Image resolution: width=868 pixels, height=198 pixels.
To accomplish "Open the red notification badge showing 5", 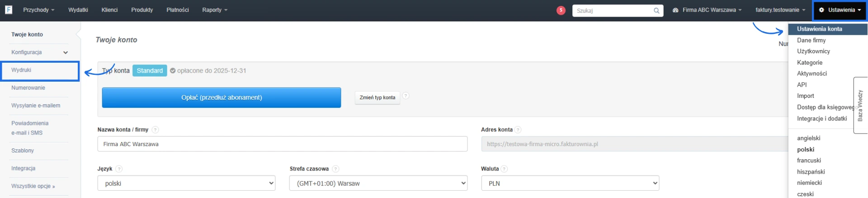I will coord(561,10).
